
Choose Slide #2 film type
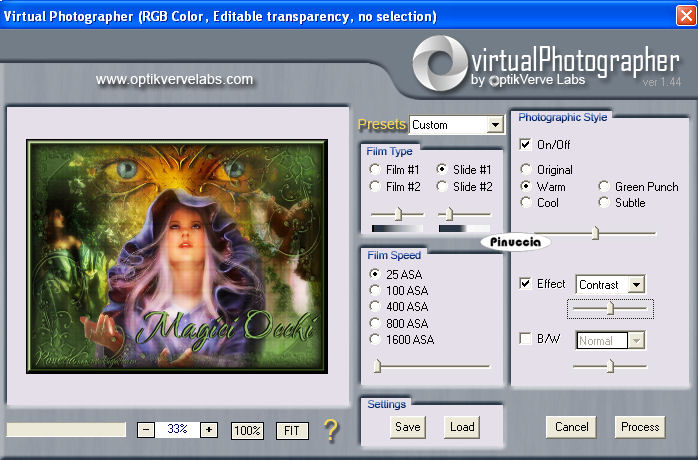coord(442,186)
